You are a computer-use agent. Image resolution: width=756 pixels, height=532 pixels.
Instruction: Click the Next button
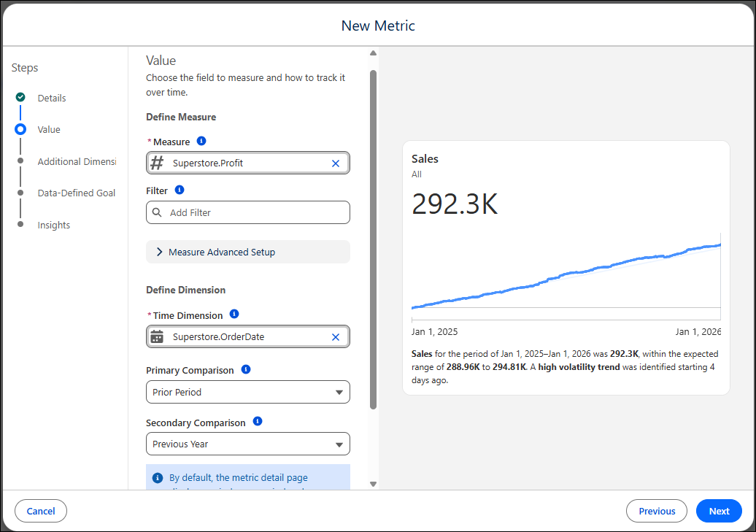[719, 511]
